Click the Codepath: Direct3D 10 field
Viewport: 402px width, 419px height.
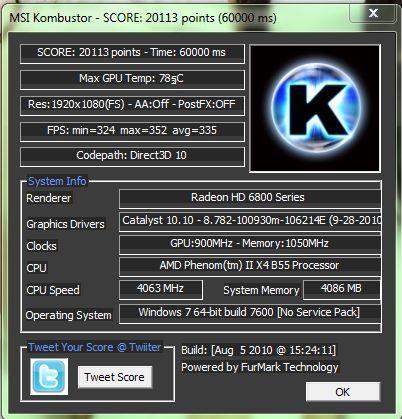coord(132,156)
